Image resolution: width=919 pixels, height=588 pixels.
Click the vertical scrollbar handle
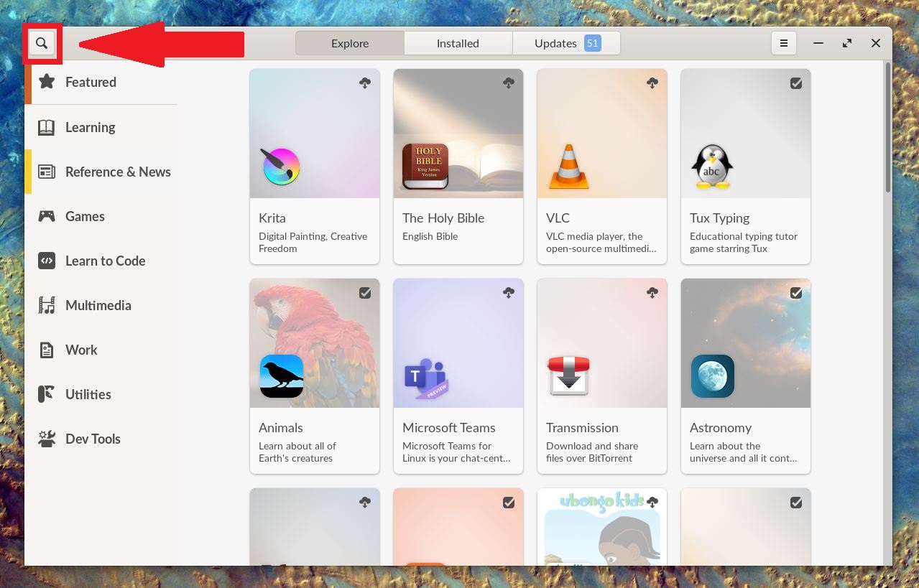pos(888,129)
